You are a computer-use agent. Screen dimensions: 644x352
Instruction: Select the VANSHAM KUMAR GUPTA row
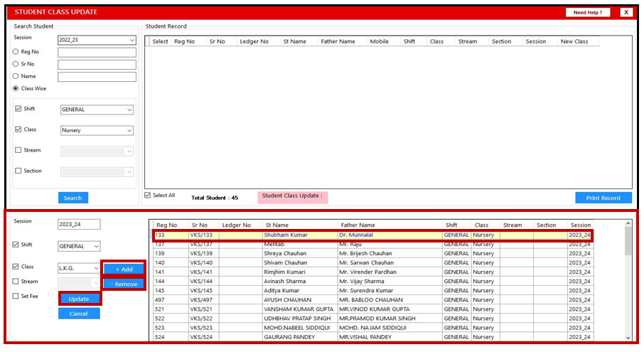point(373,309)
